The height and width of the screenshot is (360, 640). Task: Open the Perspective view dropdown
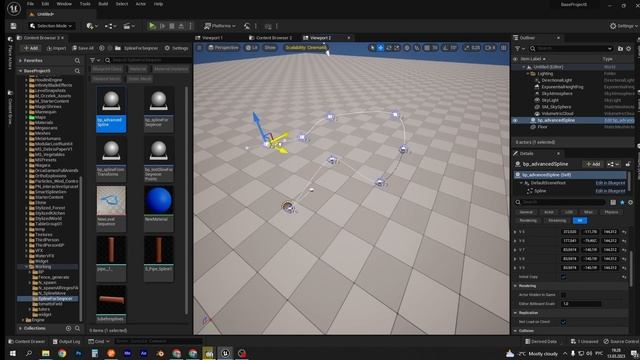(223, 48)
